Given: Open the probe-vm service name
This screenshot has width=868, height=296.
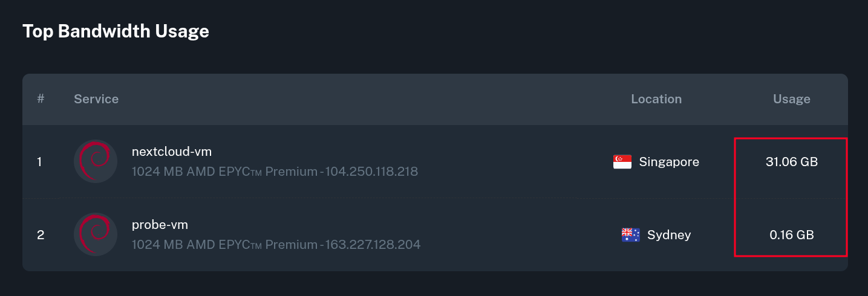Looking at the screenshot, I should click(160, 225).
